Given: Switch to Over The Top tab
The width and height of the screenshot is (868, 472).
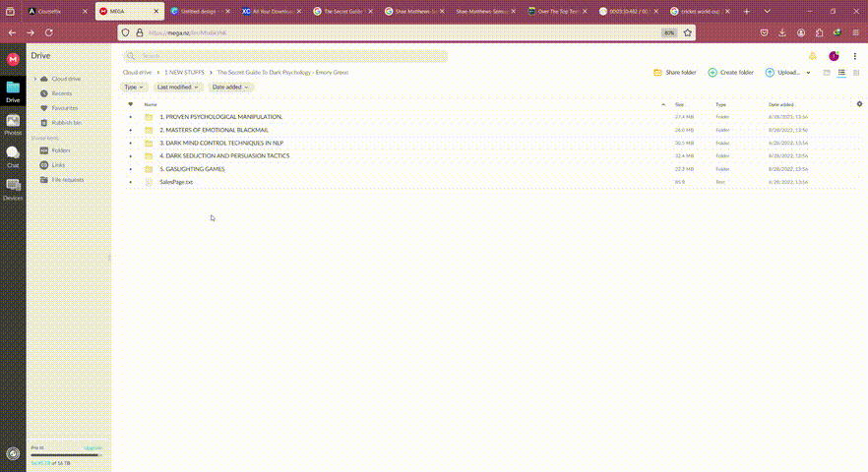Looking at the screenshot, I should pos(557,11).
